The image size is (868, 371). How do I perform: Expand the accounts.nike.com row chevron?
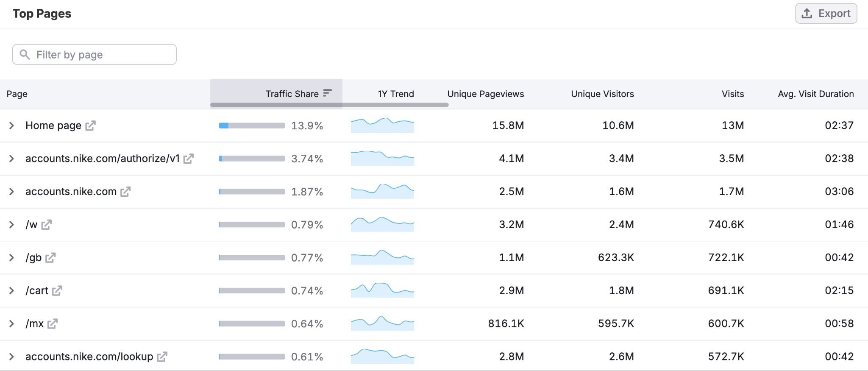[x=12, y=192]
